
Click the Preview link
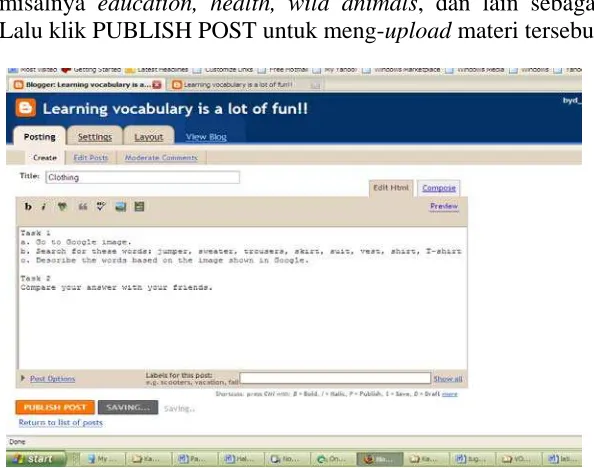pos(444,206)
